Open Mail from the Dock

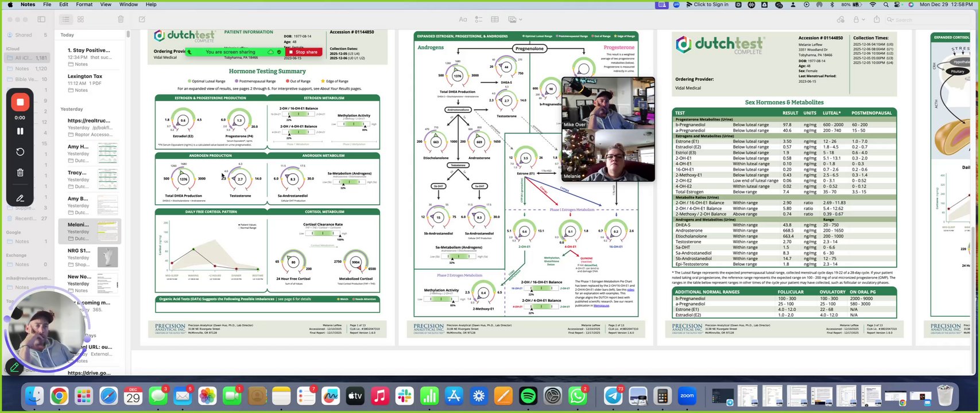click(183, 396)
